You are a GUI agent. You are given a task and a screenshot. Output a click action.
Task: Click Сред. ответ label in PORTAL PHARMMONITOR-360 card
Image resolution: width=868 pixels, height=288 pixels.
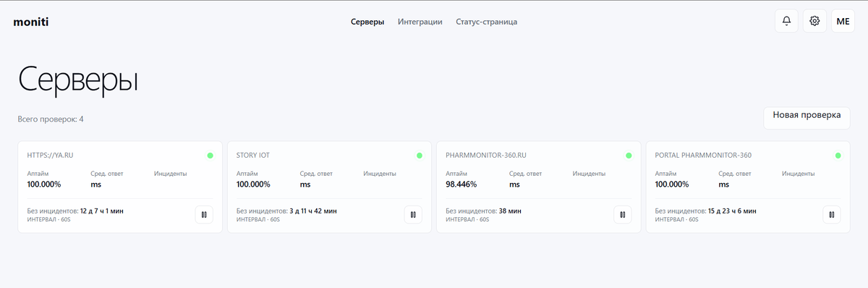click(735, 174)
